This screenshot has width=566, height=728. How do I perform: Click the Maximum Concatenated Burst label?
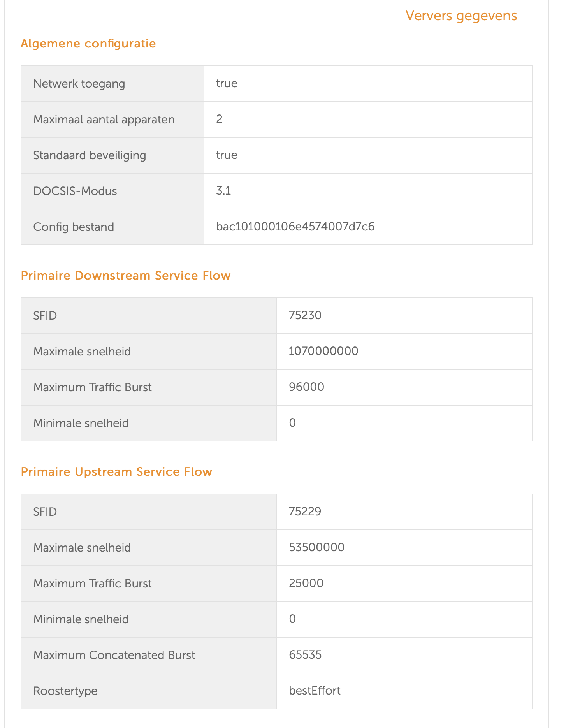point(114,655)
